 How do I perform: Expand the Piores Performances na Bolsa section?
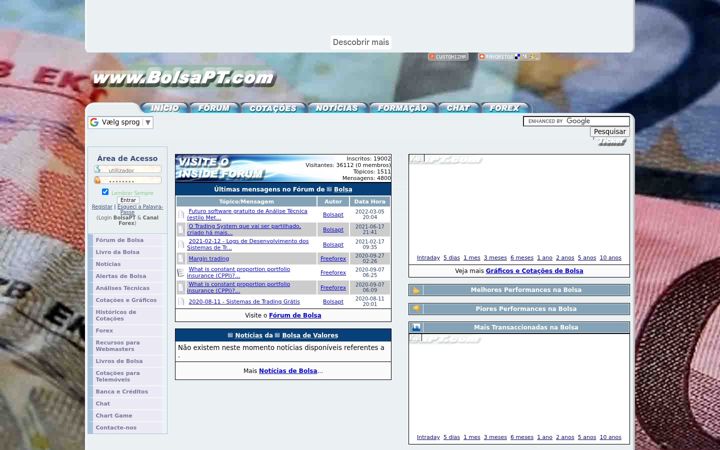click(519, 309)
